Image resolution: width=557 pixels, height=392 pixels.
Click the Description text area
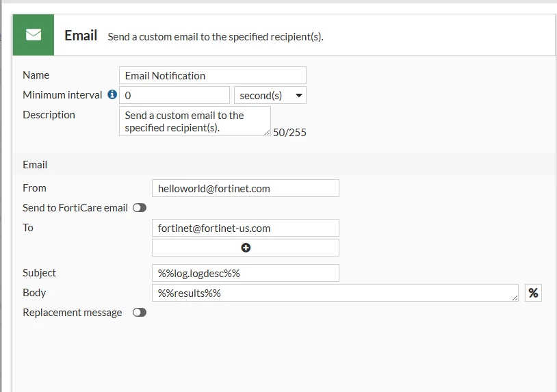tap(195, 121)
